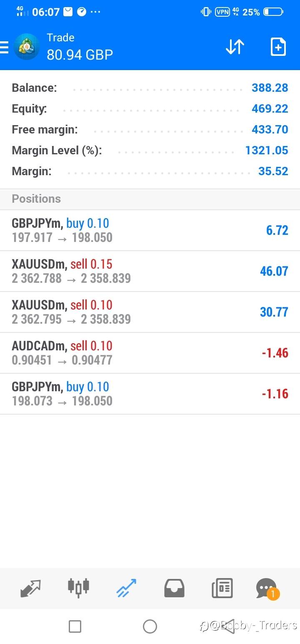Image resolution: width=300 pixels, height=644 pixels.
Task: Open the AUDCADm sell 0.10 position
Action: [x=150, y=353]
